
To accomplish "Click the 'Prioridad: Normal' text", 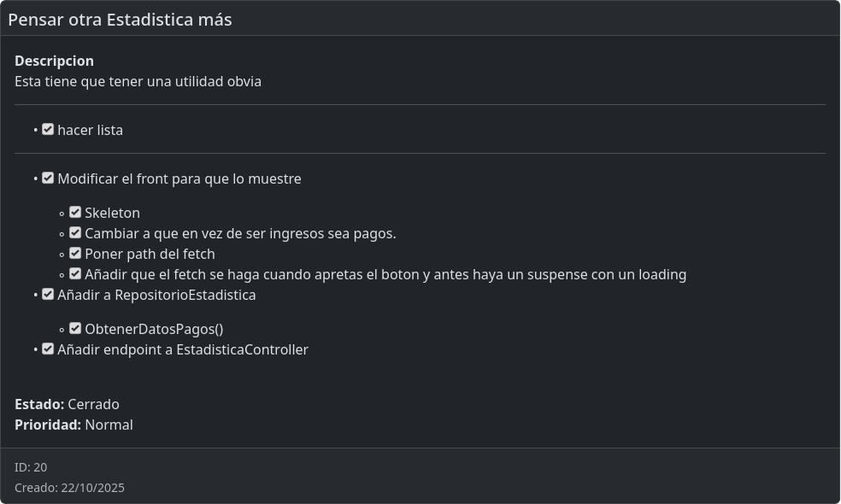I will 74,425.
